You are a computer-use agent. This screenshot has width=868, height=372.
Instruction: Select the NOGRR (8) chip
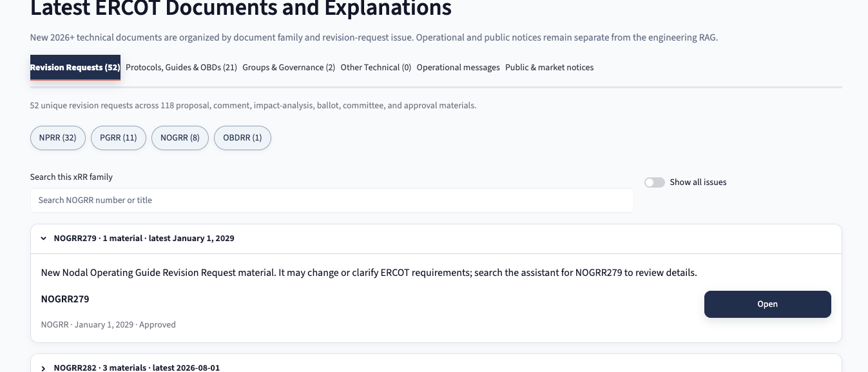180,138
